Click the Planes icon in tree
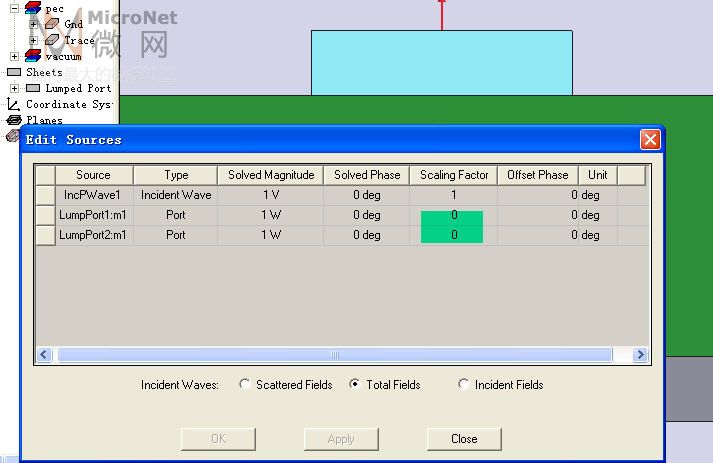Image resolution: width=713 pixels, height=463 pixels. [14, 121]
